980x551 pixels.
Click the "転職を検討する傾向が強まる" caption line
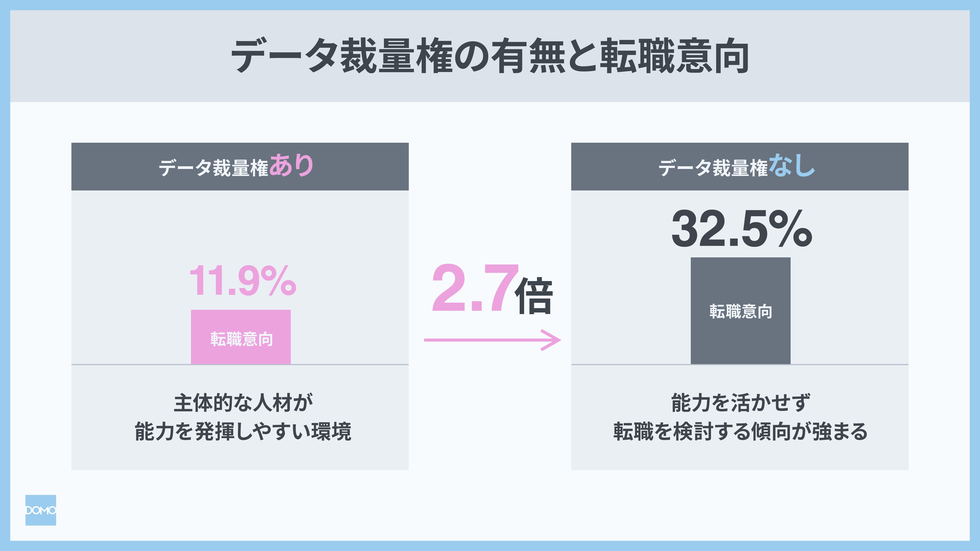click(740, 432)
